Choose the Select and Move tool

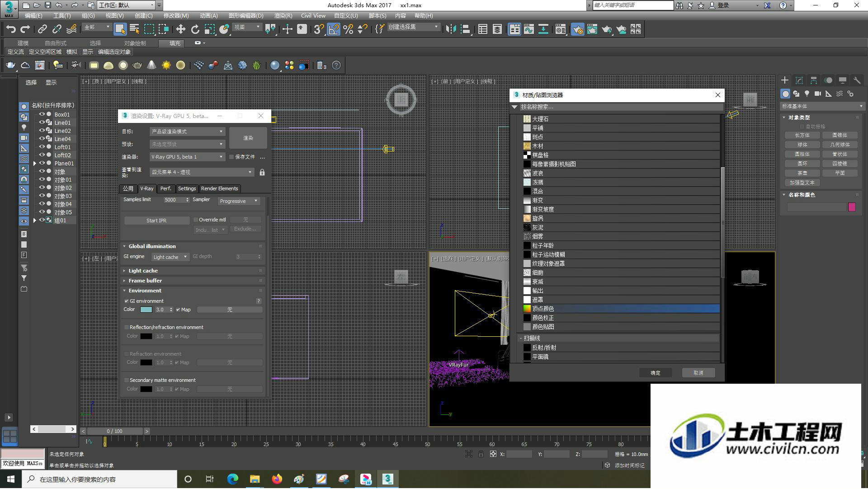click(180, 29)
